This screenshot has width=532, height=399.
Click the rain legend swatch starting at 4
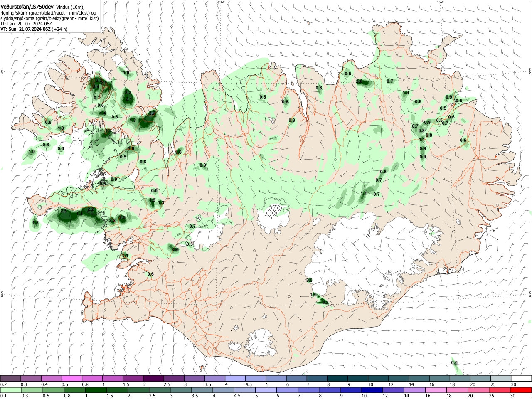223,390
